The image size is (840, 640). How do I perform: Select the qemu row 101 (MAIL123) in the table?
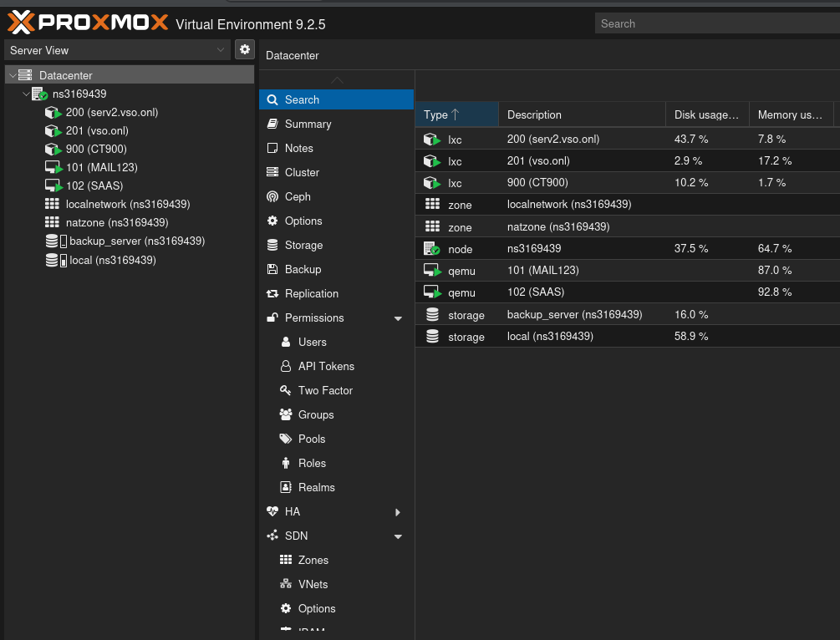628,271
